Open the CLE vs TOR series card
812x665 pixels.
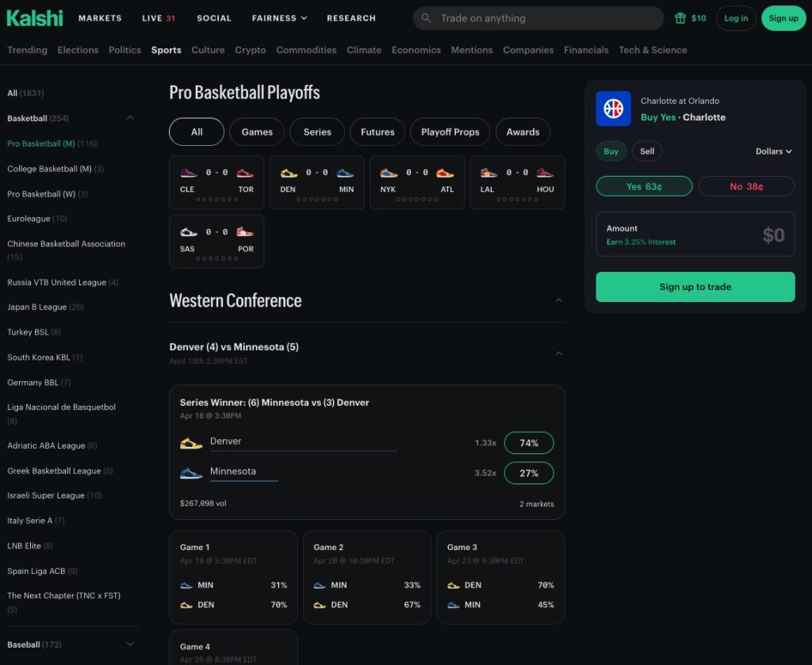[216, 182]
